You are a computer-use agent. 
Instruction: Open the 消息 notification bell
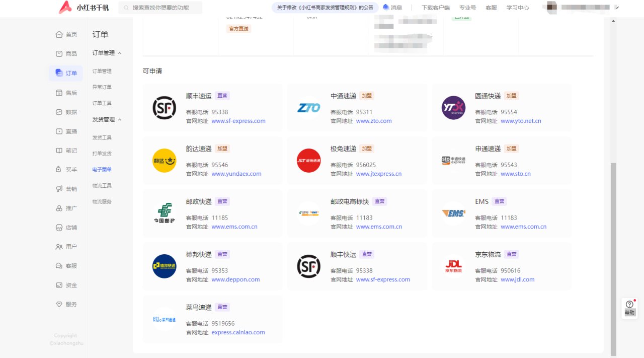386,8
